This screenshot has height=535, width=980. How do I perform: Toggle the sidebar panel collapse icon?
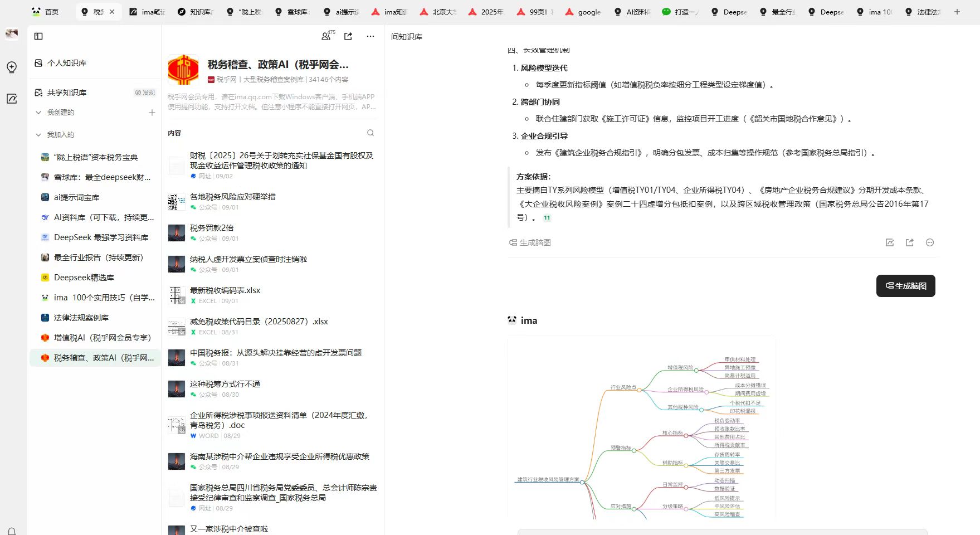pyautogui.click(x=38, y=36)
